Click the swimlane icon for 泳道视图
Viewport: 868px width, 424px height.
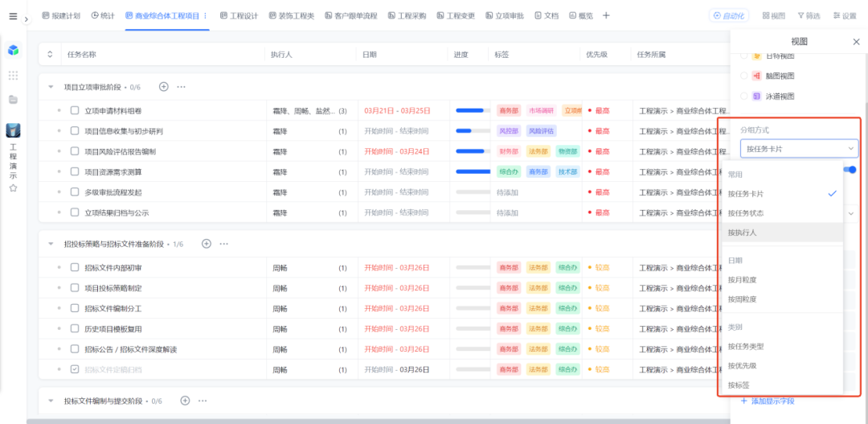[757, 97]
